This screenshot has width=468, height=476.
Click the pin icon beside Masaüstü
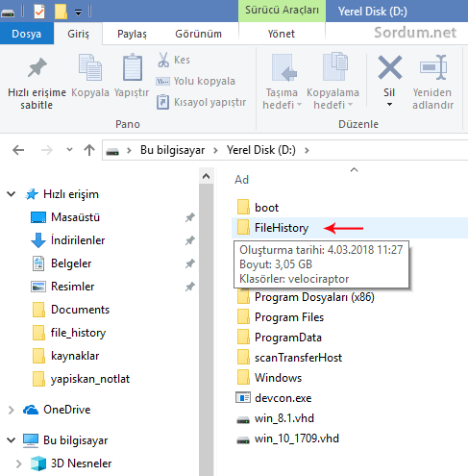(190, 217)
